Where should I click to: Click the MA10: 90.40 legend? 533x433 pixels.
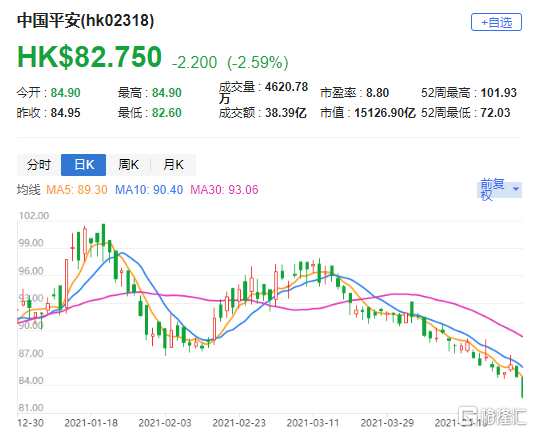tap(149, 190)
